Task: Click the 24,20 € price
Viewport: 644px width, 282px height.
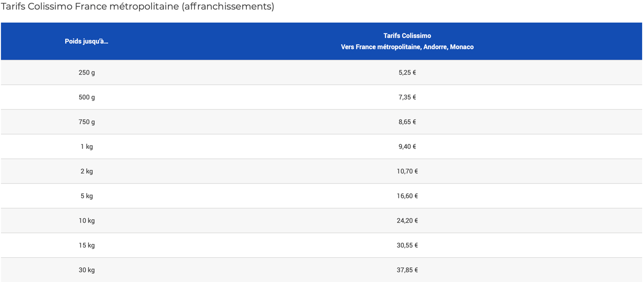Action: click(x=407, y=220)
